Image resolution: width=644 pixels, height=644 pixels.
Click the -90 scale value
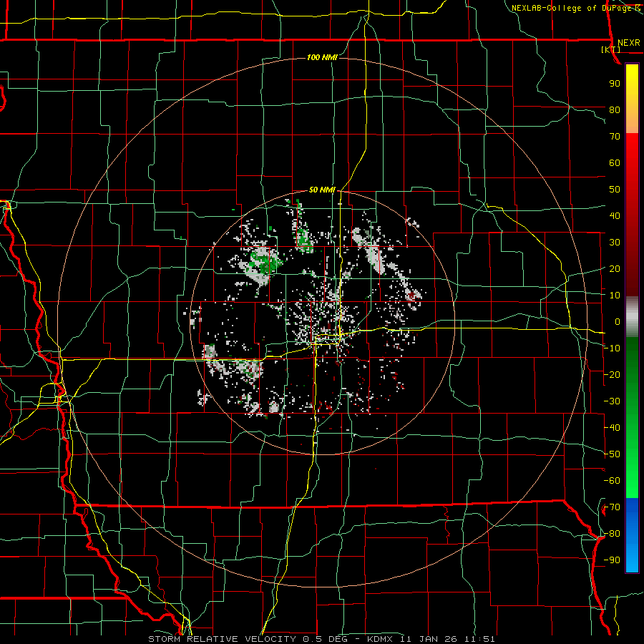(x=612, y=560)
